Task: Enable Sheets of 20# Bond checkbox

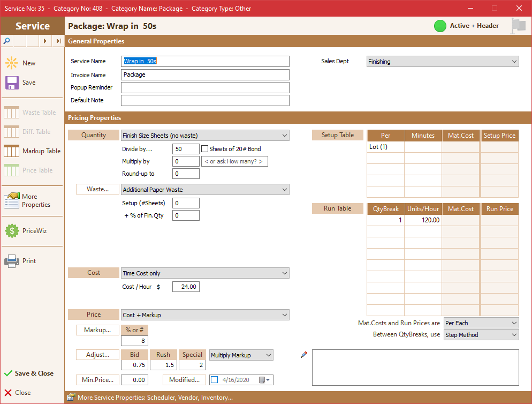Action: point(204,149)
